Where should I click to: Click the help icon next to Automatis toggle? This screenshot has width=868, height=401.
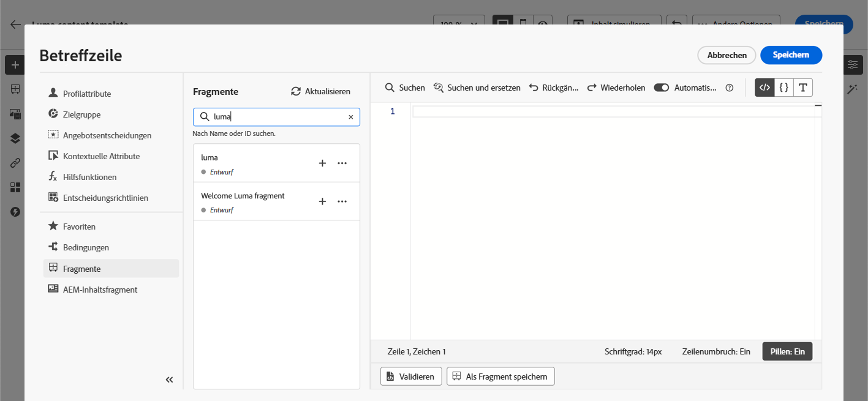click(730, 88)
